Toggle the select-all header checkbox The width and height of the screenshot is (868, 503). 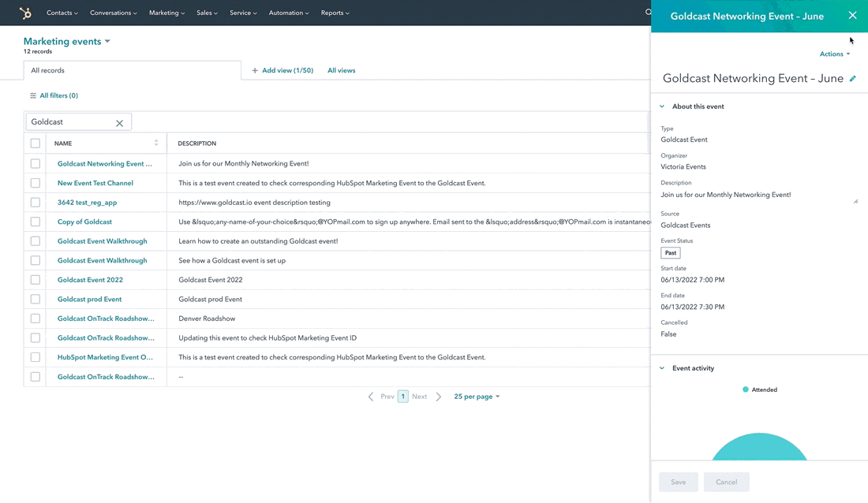pyautogui.click(x=36, y=143)
